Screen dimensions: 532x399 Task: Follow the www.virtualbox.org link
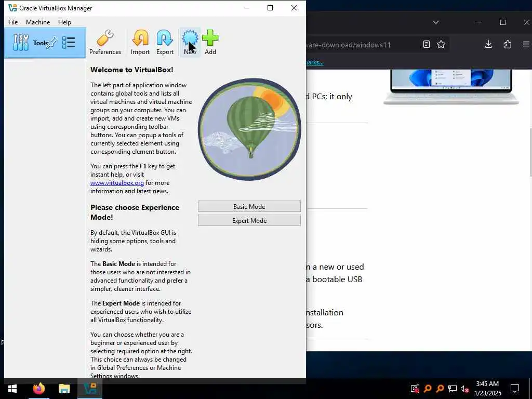coord(117,183)
